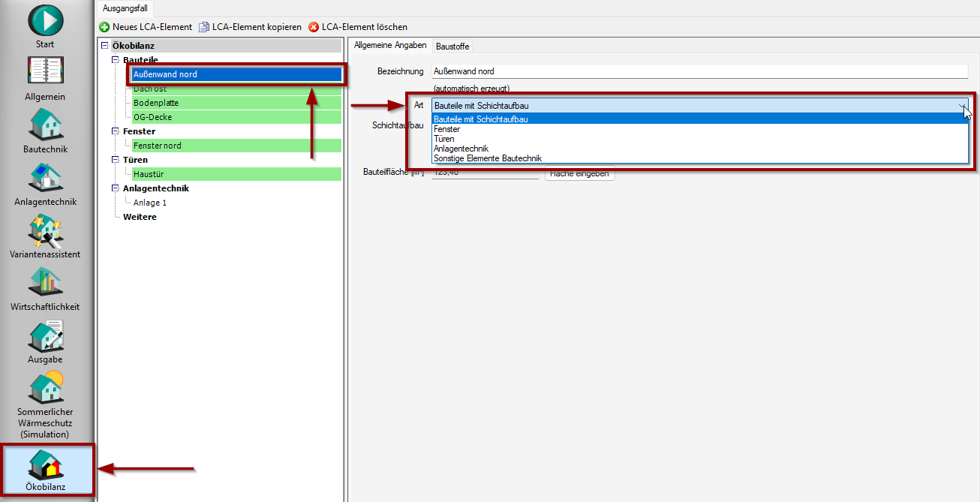
Task: Click LCA-Element kopieren in toolbar
Action: [250, 27]
